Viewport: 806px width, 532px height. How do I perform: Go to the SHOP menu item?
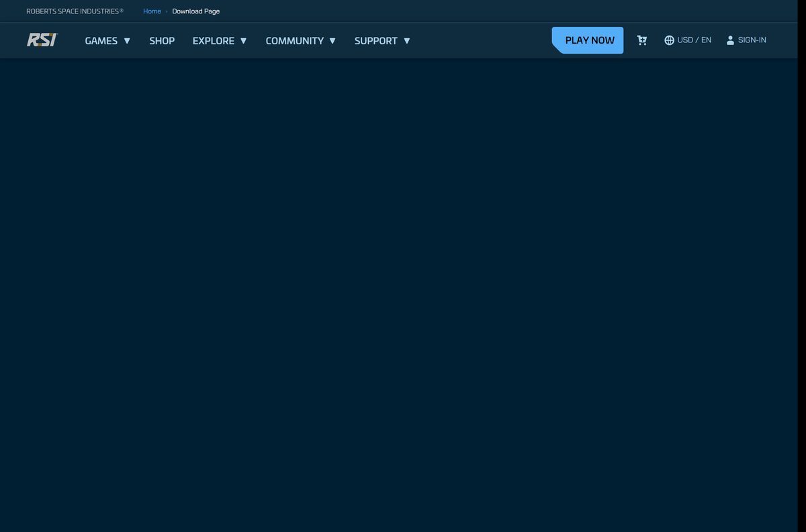point(162,41)
